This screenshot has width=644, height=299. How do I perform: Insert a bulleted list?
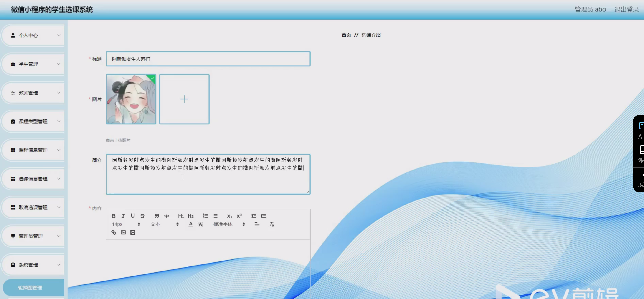215,216
